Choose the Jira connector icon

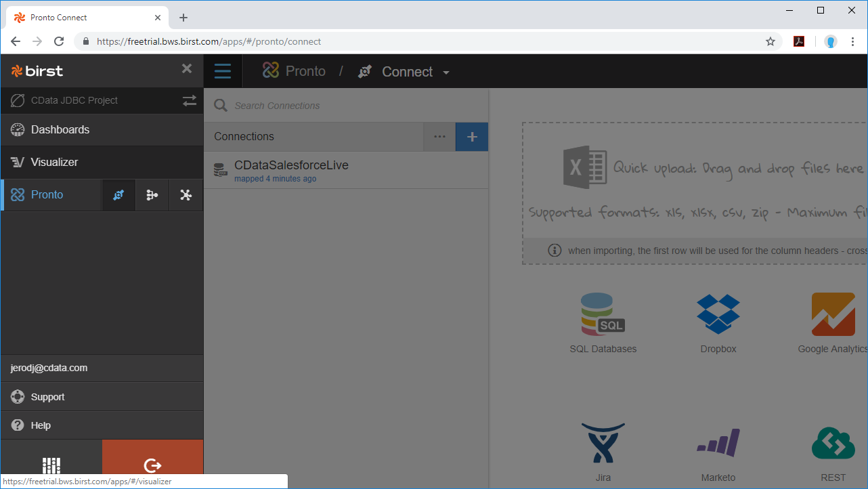(603, 444)
